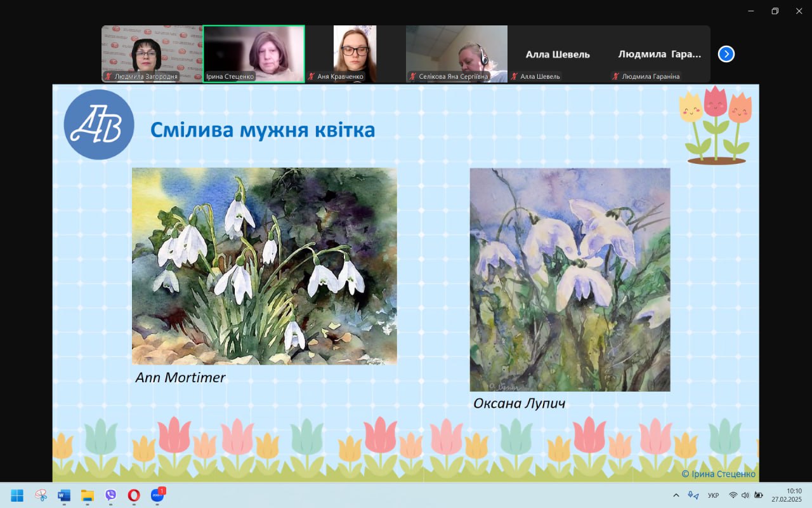The image size is (812, 508).
Task: Click the Ann Mortimer snowdrops painting
Action: 265,266
